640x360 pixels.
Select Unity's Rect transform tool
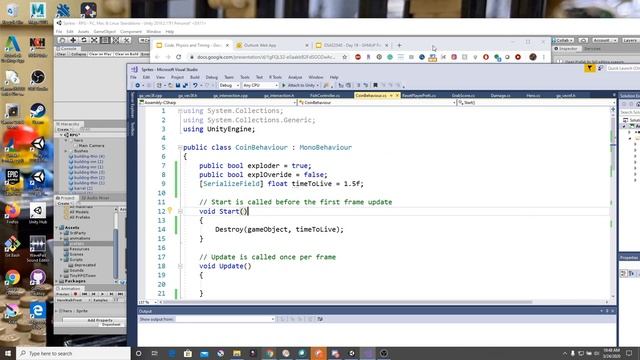(x=105, y=40)
